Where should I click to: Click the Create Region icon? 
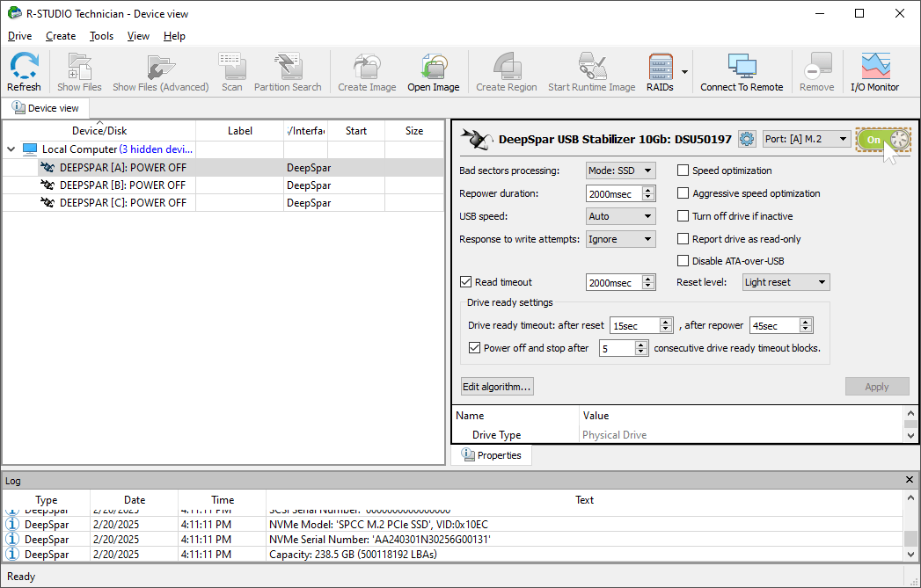507,71
